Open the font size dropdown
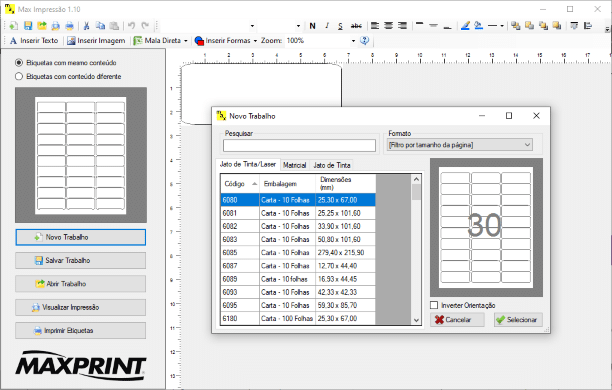The width and height of the screenshot is (612, 390). point(298,26)
